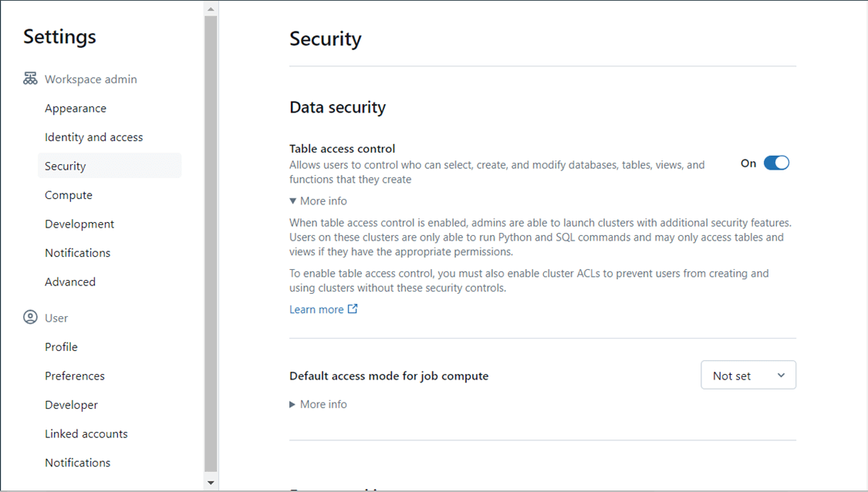The height and width of the screenshot is (492, 868).
Task: Click the sidebar scroll up arrow
Action: (x=211, y=9)
